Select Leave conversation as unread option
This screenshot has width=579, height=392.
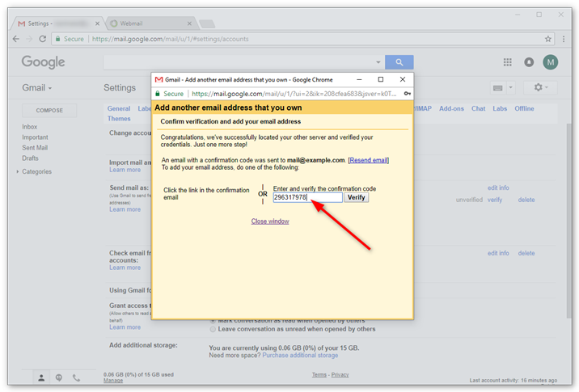click(x=213, y=329)
